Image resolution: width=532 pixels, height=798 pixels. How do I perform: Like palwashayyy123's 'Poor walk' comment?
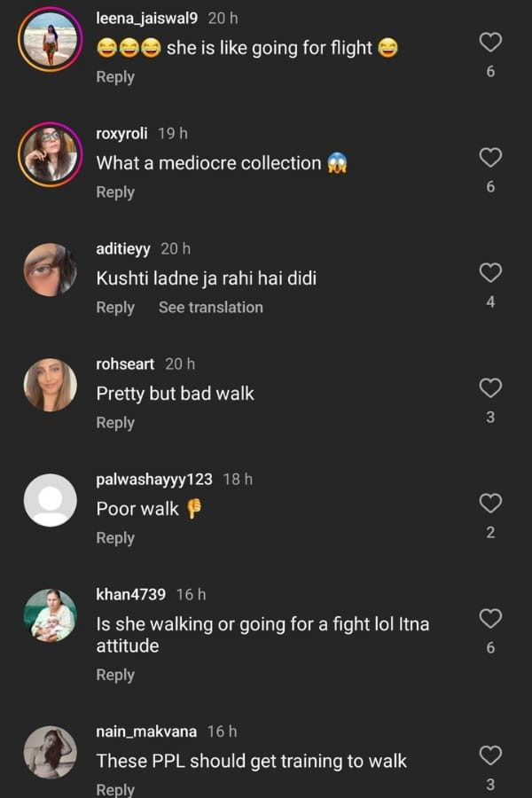pyautogui.click(x=490, y=503)
